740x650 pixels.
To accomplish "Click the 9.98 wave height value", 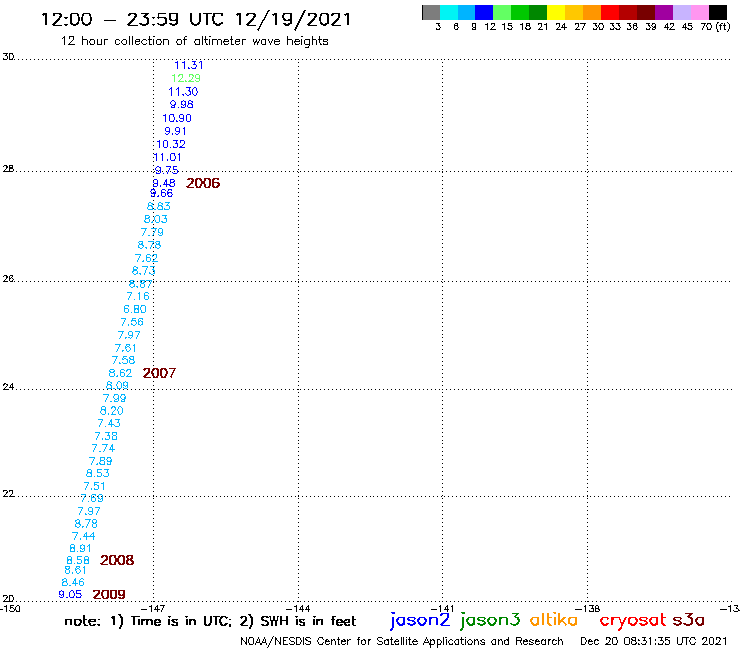I will (182, 104).
